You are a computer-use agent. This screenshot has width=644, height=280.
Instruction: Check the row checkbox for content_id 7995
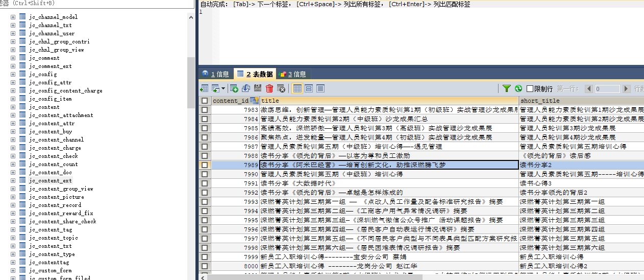(x=205, y=220)
